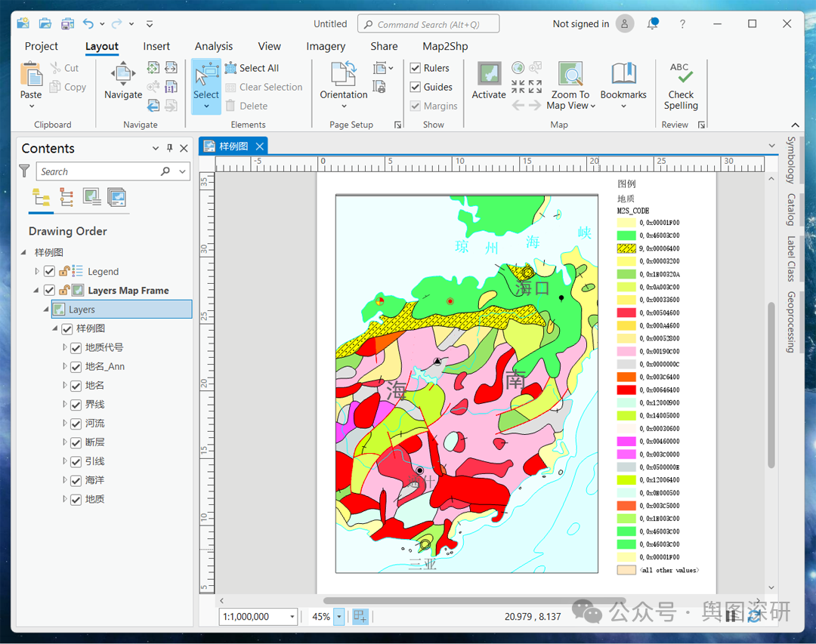Run Check Spelling from the Review group
Viewport: 816px width, 644px height.
point(681,86)
